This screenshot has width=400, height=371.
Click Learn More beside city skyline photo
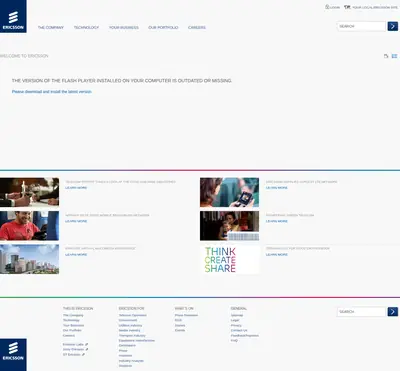(x=76, y=254)
